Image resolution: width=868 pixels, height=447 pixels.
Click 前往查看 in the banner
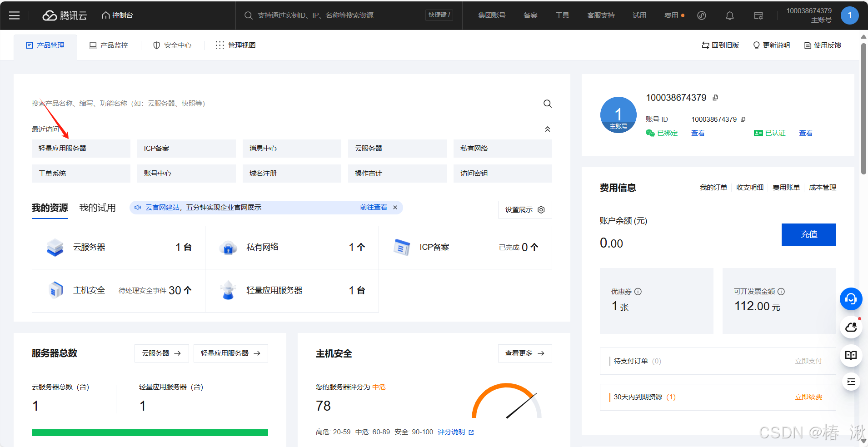point(374,208)
